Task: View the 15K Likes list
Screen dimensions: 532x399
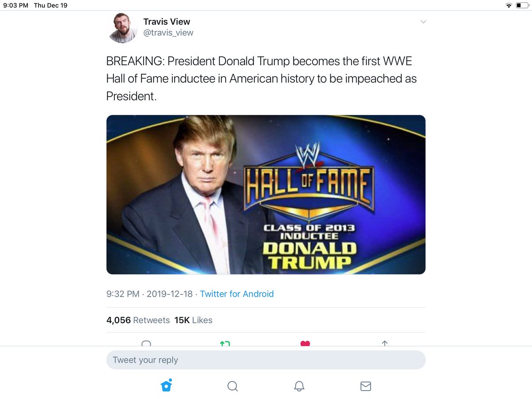Action: click(x=193, y=320)
